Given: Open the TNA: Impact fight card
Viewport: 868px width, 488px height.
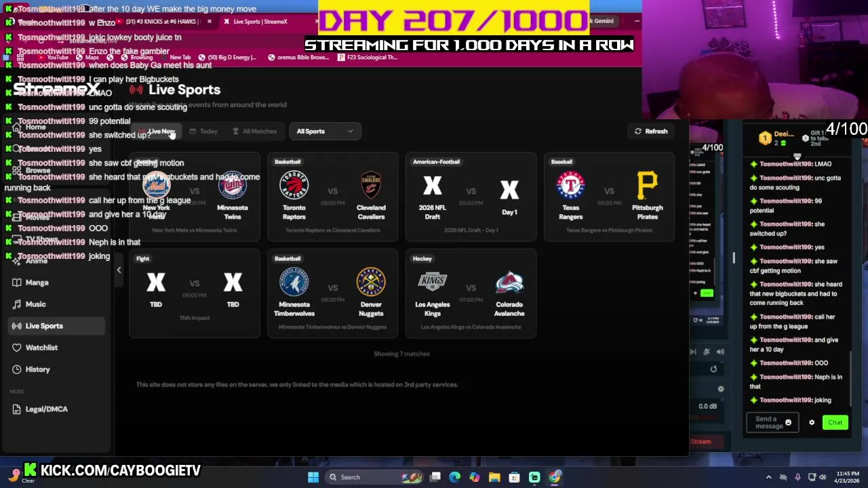Looking at the screenshot, I should (195, 293).
